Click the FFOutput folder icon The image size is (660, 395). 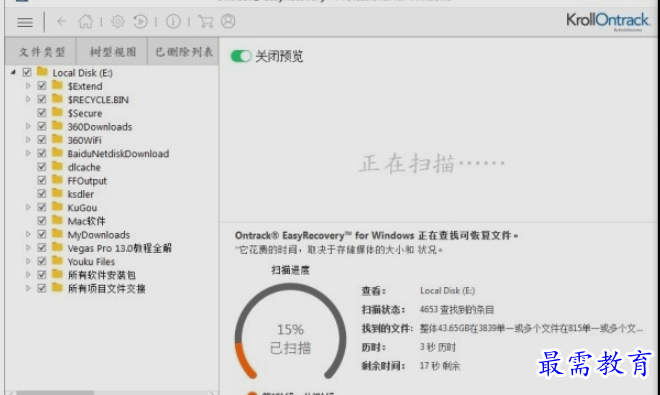click(57, 180)
